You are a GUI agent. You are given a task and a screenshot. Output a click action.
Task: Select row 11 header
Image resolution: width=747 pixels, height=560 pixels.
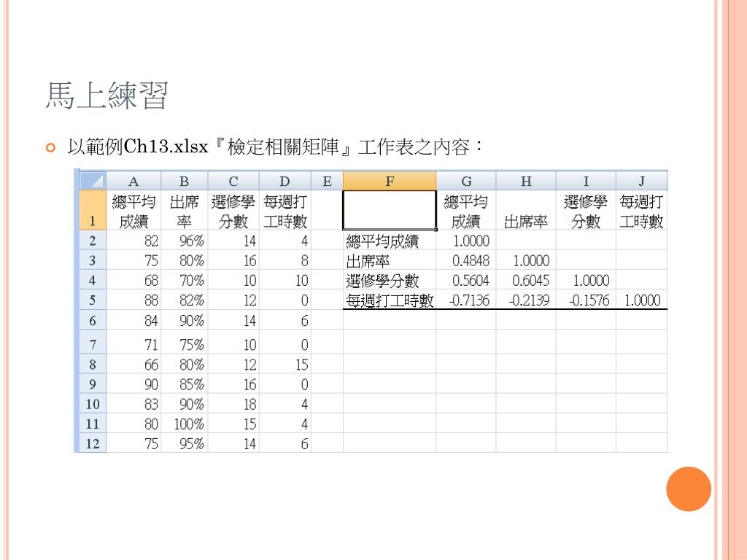(93, 424)
